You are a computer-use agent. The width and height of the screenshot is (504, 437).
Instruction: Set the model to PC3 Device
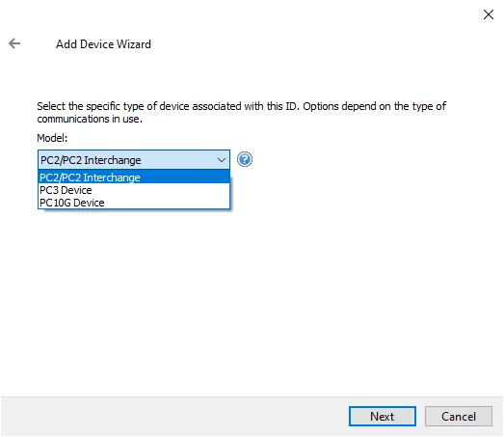pos(134,190)
